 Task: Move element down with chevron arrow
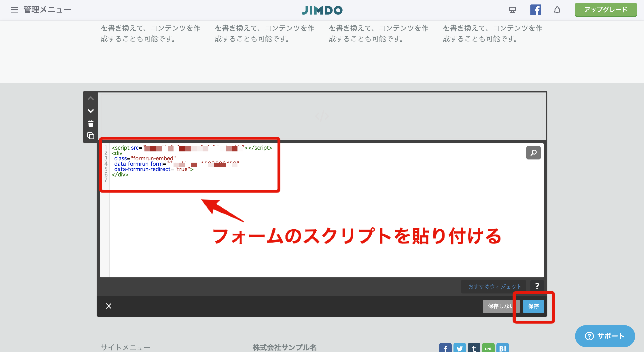pos(91,111)
